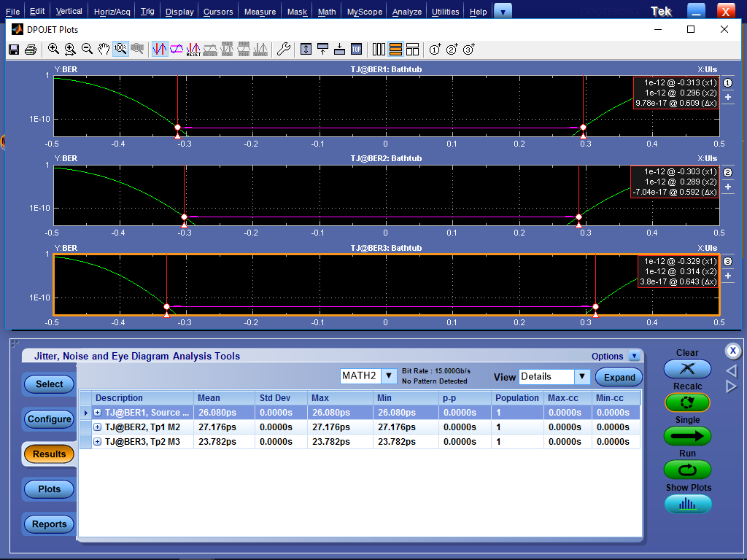Click the green Recalc button

tap(687, 402)
